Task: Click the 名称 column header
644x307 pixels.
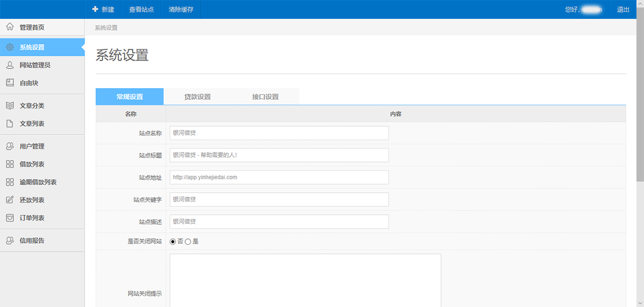Action: [131, 114]
